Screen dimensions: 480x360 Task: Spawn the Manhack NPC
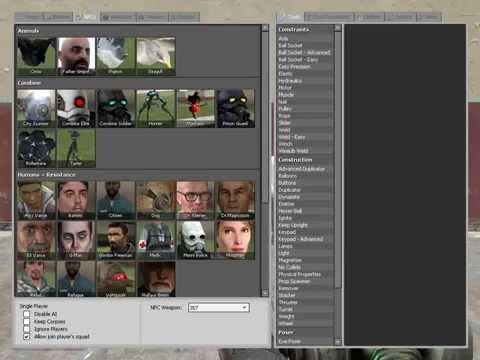tap(196, 108)
